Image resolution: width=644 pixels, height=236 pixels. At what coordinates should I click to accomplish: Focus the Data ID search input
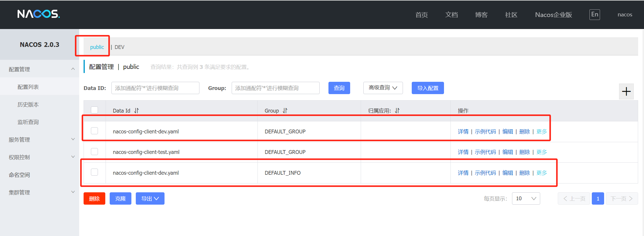155,88
